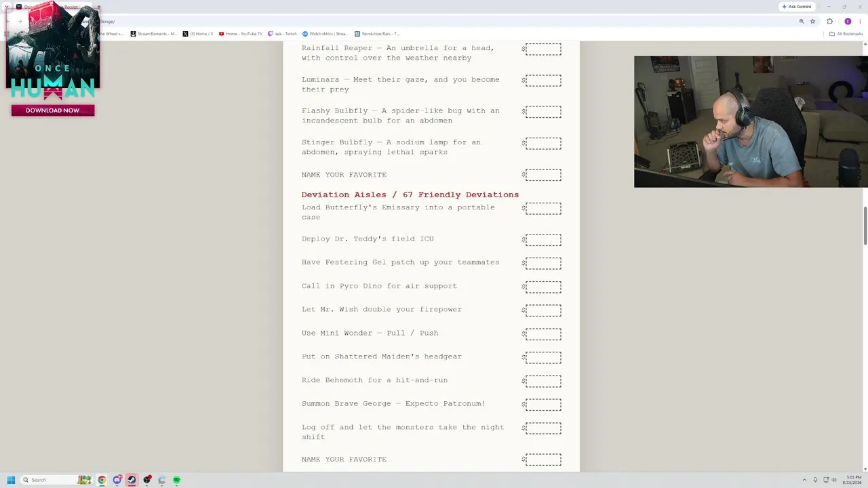Click price field for Summon Brave George
Screen dimensions: 868x488
tap(543, 405)
